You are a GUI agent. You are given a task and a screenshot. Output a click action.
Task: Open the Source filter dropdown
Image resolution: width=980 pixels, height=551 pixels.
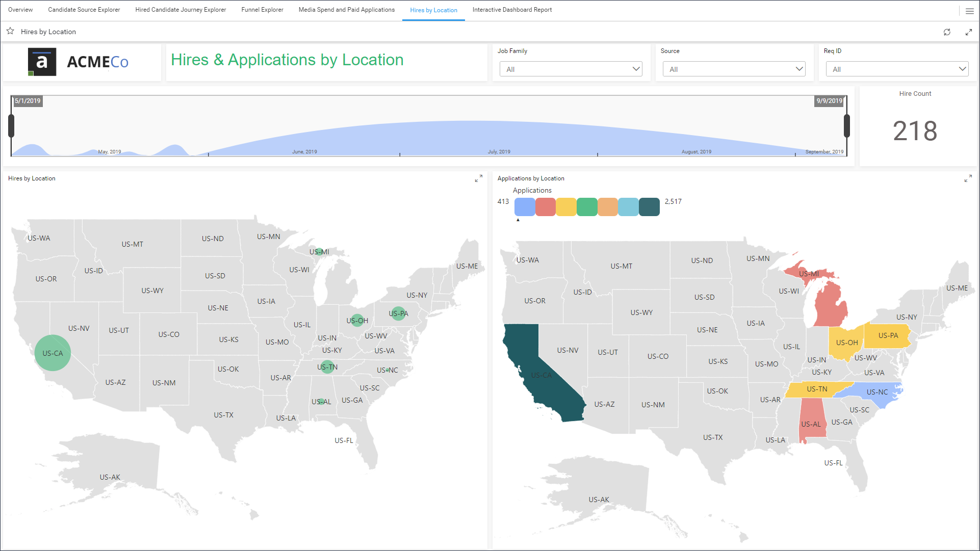point(734,69)
